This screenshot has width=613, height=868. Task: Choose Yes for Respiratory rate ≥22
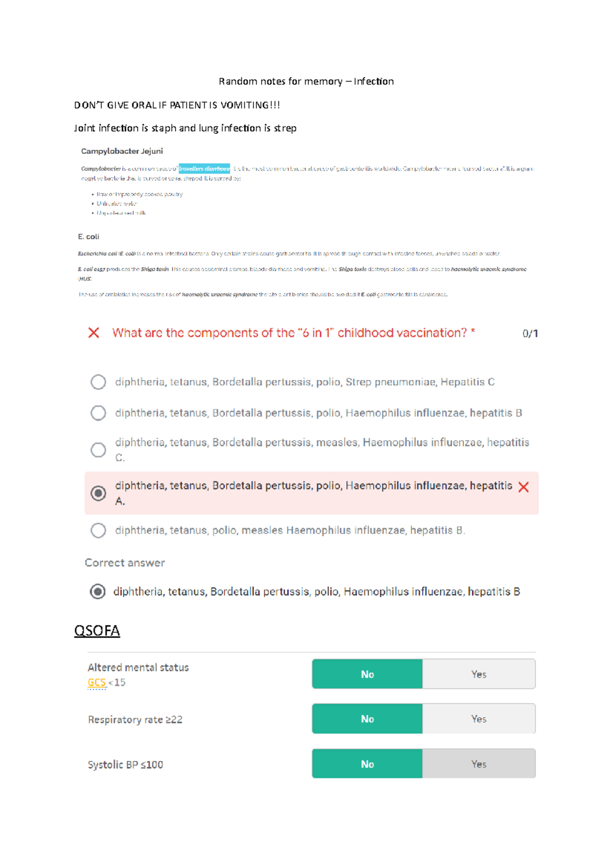[479, 719]
